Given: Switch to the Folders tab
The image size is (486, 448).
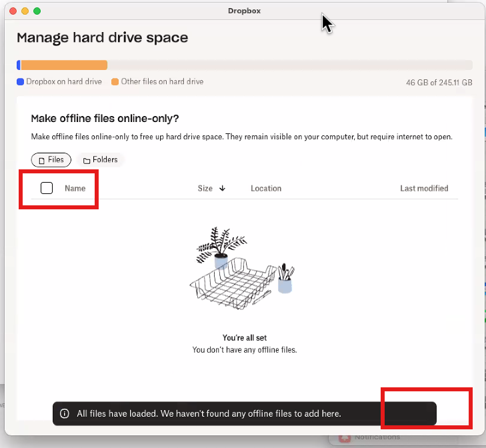Looking at the screenshot, I should click(x=101, y=160).
